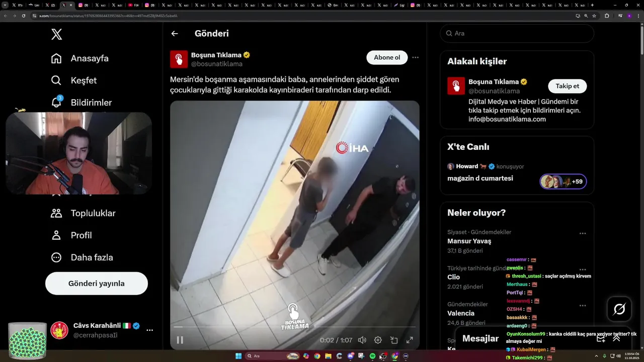Open the purple browser profile avatar
644x362 pixels.
629,16
